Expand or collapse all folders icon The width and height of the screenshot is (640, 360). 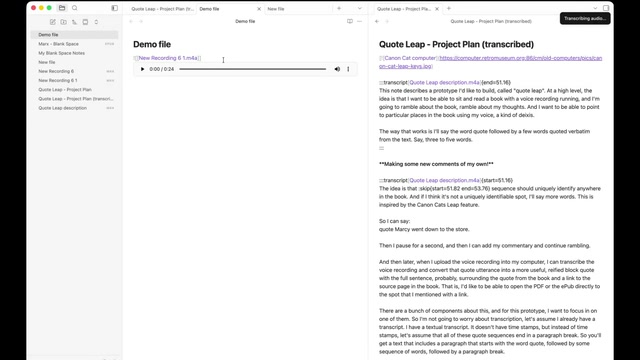(96, 22)
